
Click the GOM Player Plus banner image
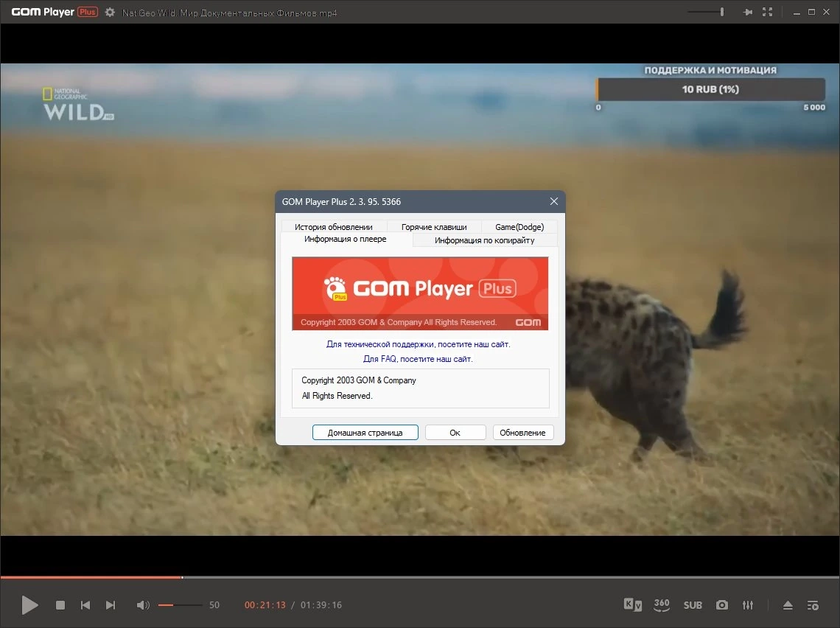coord(420,293)
